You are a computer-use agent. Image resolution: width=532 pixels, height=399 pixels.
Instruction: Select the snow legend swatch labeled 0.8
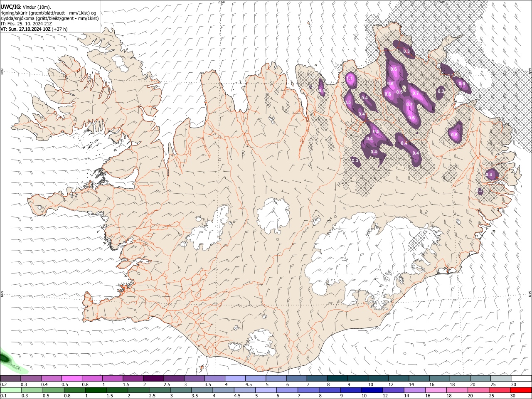click(92, 378)
